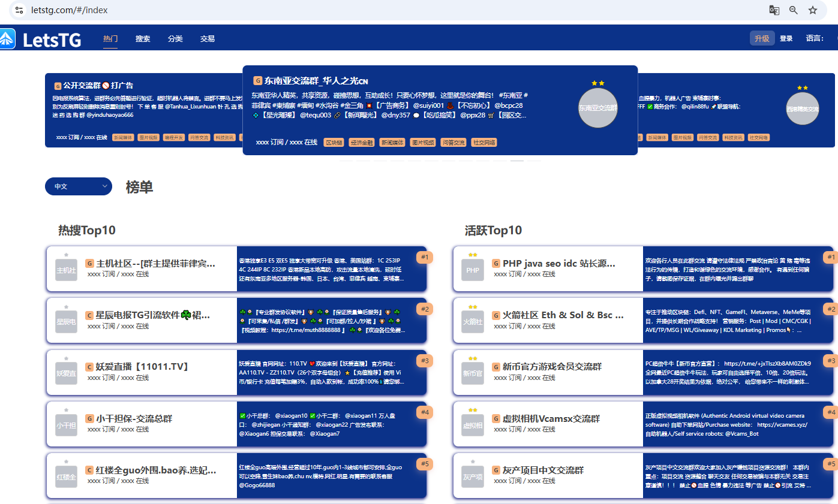Screen dimensions: 838x504
Task: Open the 东南亚交流群_华人之光CN banner title
Action: click(x=316, y=80)
